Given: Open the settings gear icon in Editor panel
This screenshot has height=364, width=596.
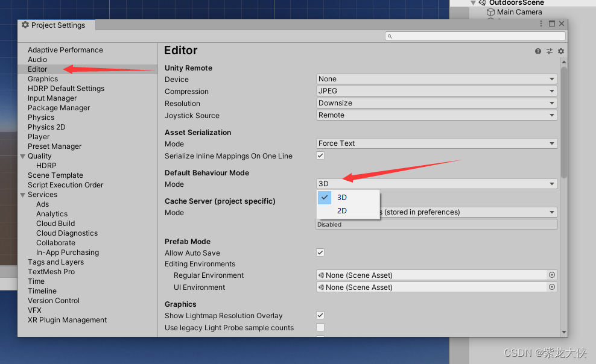Looking at the screenshot, I should (561, 51).
